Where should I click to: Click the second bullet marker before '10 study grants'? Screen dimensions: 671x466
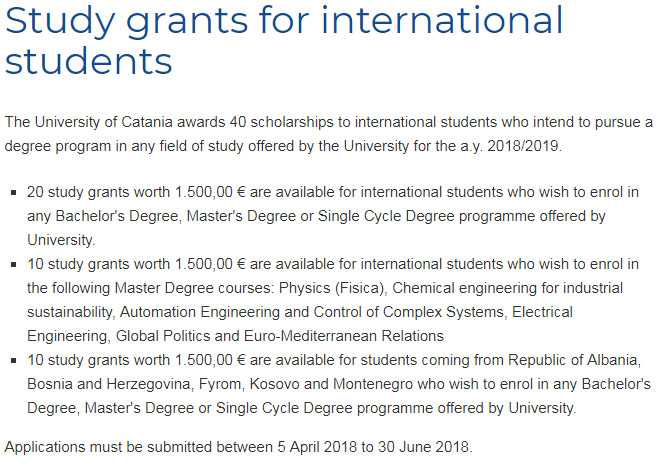click(14, 264)
